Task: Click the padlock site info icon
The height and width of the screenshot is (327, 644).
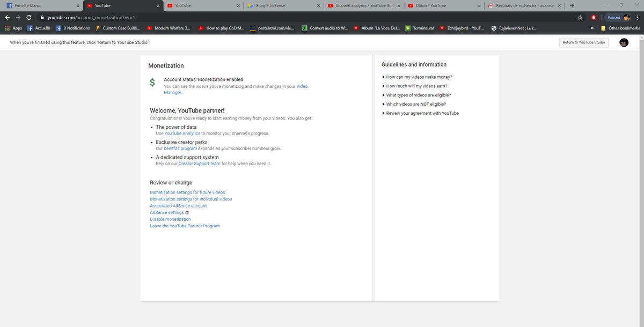Action: 42,18
